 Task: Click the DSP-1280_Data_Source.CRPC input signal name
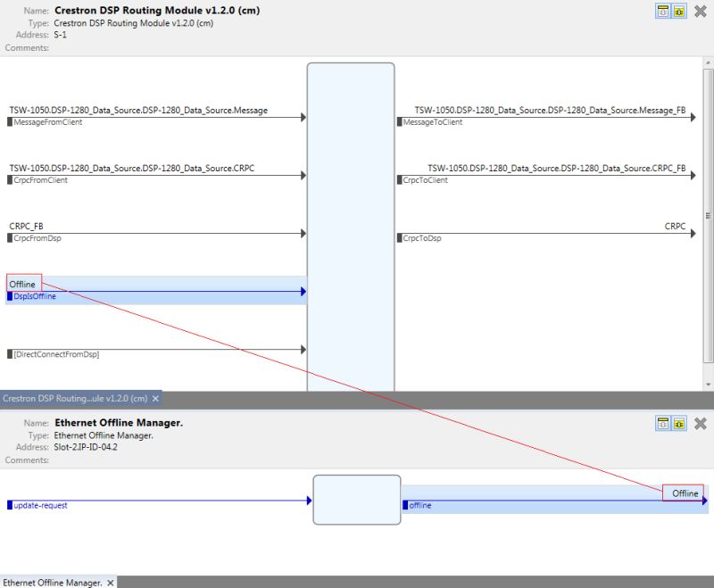coord(131,169)
